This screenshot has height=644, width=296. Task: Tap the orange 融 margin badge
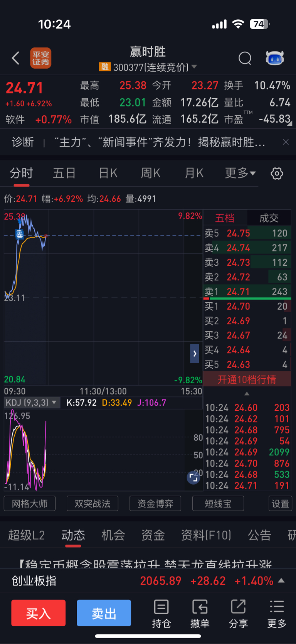pos(105,67)
